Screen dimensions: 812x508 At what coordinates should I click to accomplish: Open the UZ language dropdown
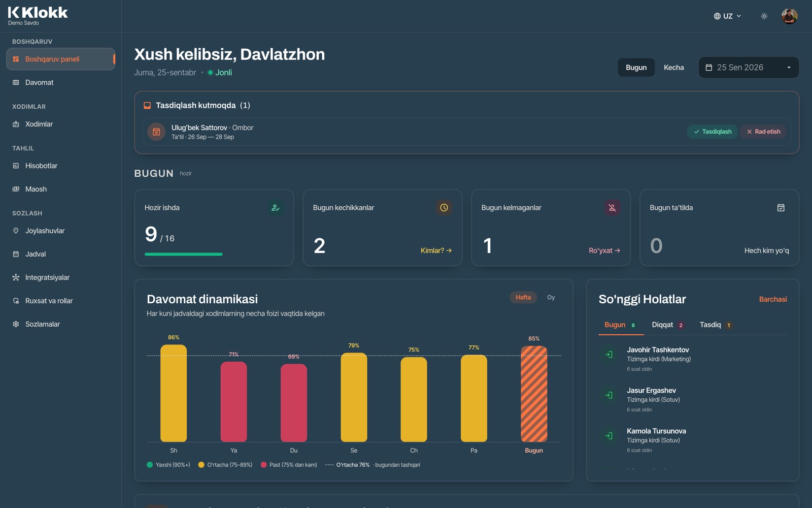[x=727, y=16]
